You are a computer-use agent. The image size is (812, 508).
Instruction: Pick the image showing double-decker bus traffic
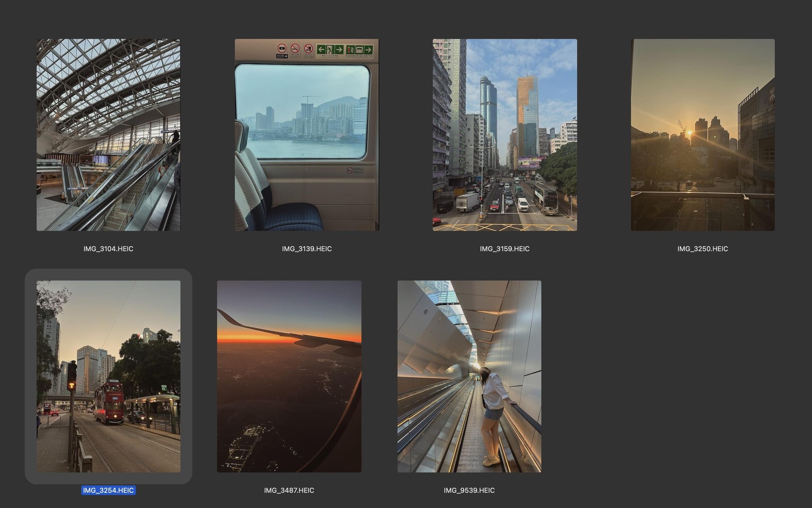click(x=505, y=135)
